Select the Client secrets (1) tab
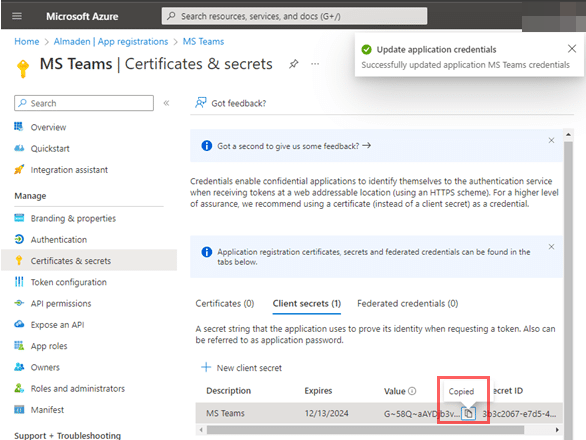 click(307, 304)
